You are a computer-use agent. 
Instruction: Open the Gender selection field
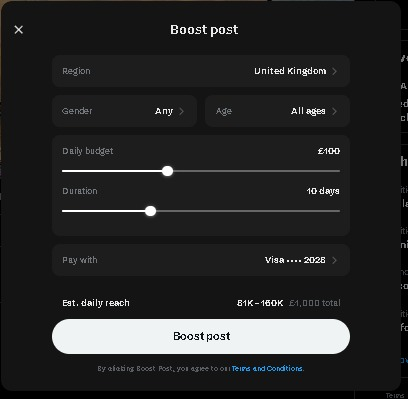[124, 111]
